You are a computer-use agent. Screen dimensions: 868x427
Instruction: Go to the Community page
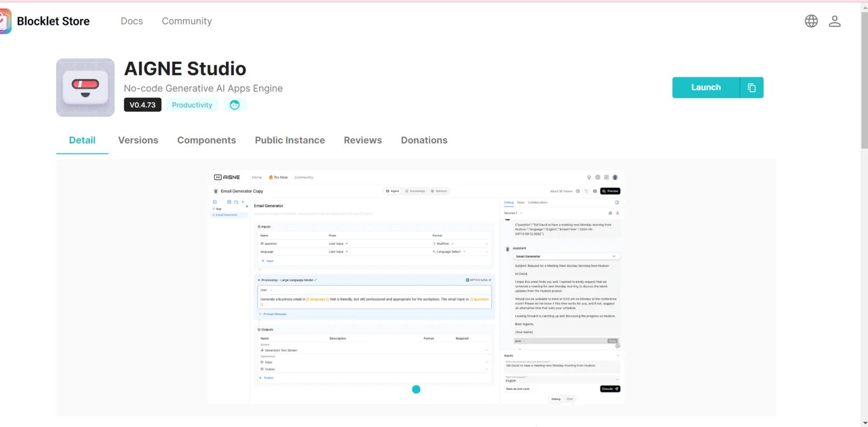coord(187,21)
